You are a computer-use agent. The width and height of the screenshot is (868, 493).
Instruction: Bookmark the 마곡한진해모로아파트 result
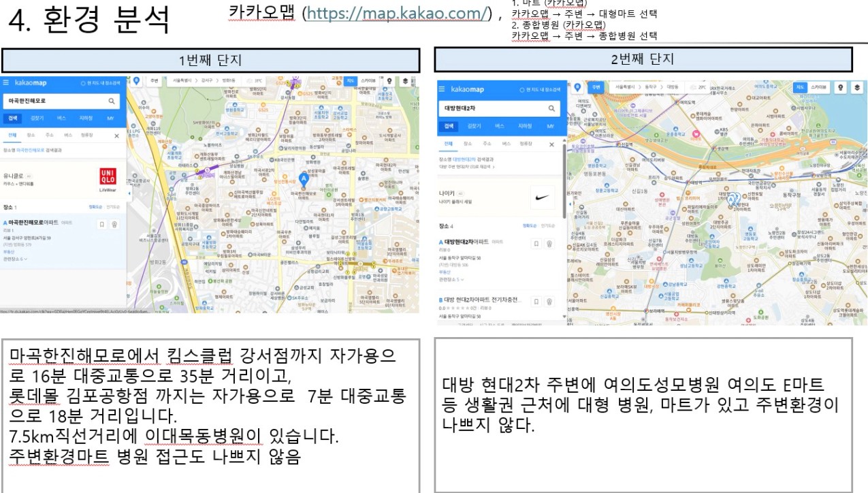[x=101, y=223]
